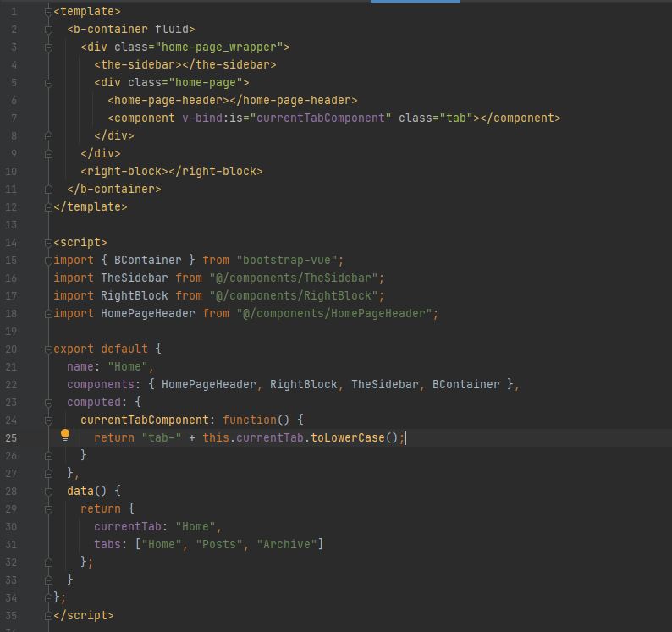
Task: Click the "Archive" string in tabs array
Action: 287,544
